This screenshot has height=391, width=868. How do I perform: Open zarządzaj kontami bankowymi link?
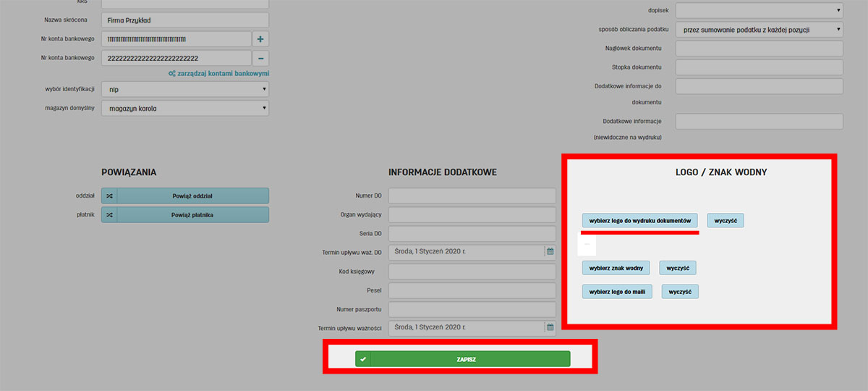click(x=219, y=74)
